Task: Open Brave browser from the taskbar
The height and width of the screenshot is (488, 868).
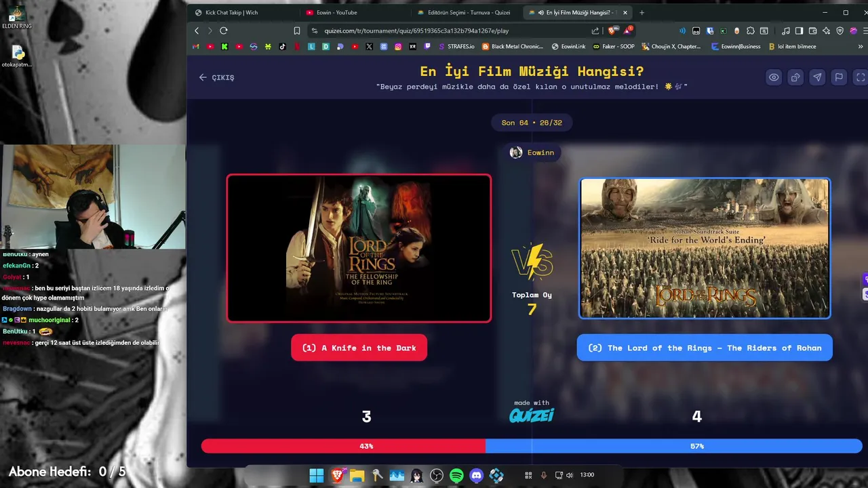Action: pyautogui.click(x=337, y=476)
